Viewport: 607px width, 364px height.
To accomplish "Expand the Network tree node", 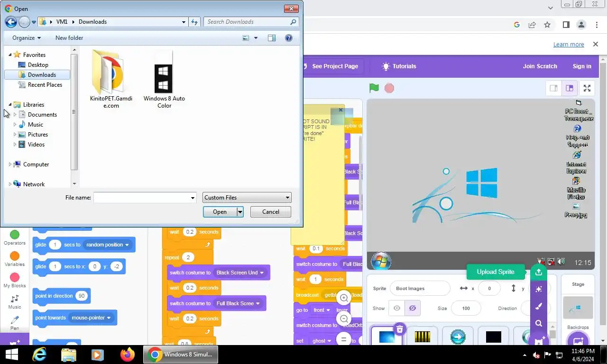I will [x=10, y=184].
